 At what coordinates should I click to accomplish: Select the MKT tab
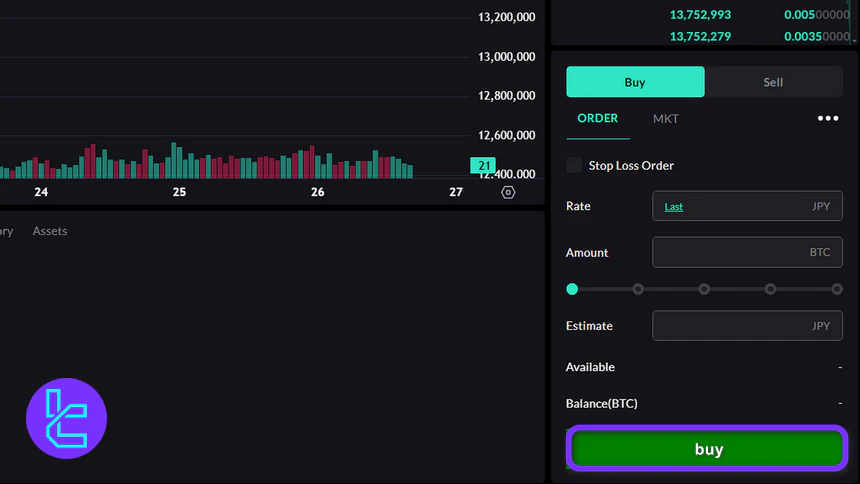[666, 119]
